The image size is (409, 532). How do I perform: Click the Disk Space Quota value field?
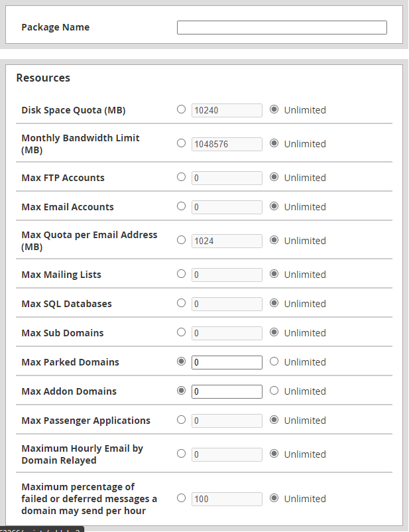pos(227,110)
